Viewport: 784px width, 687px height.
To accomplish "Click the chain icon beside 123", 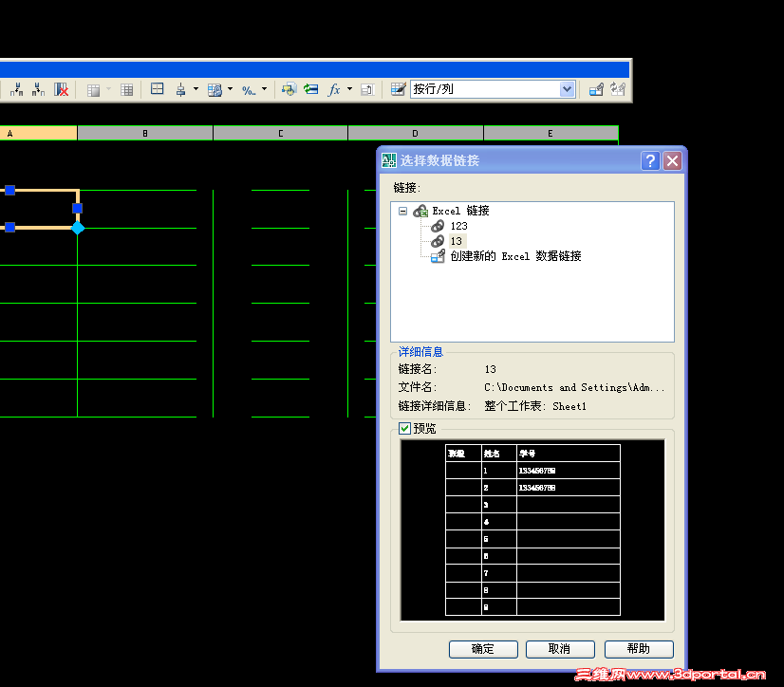I will point(438,226).
